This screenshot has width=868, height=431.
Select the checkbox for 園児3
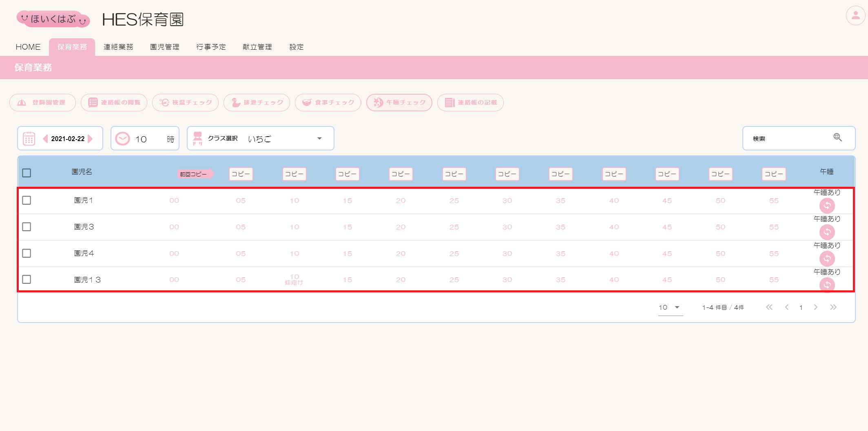click(x=27, y=227)
